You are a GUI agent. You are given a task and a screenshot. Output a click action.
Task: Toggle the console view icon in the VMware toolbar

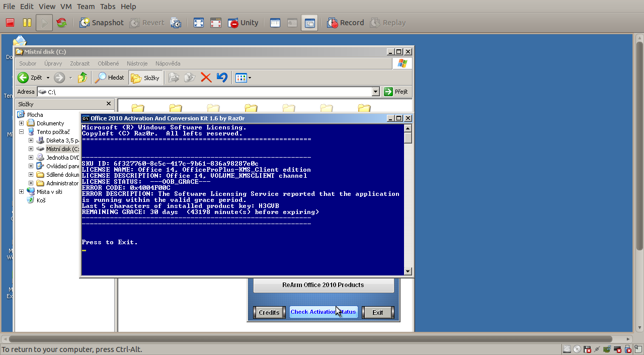pos(309,23)
